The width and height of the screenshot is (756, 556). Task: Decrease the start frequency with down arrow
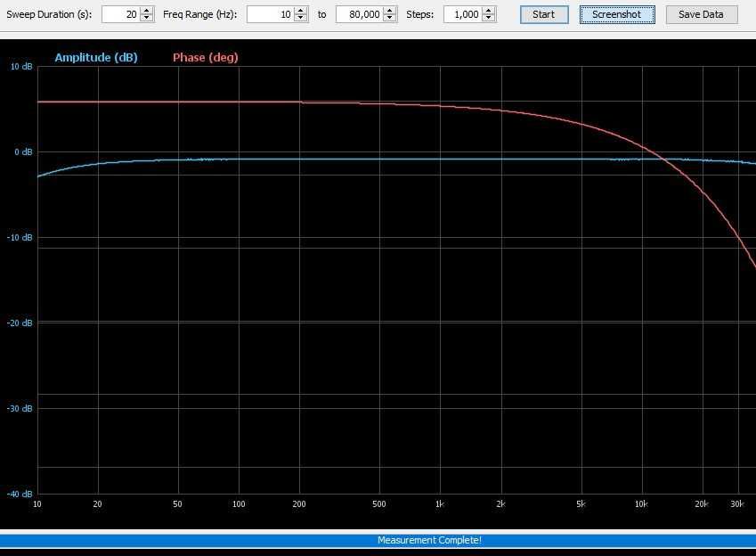tap(301, 18)
